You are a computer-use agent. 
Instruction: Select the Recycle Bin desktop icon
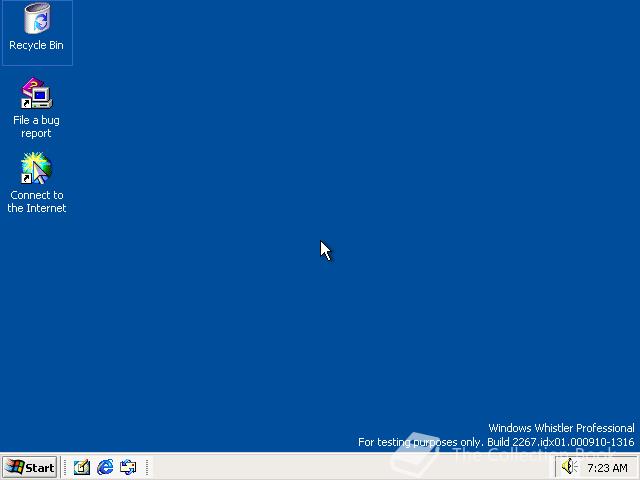pos(37,18)
